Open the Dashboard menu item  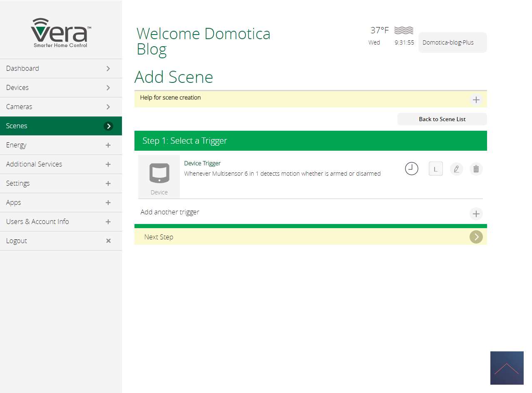click(x=61, y=69)
